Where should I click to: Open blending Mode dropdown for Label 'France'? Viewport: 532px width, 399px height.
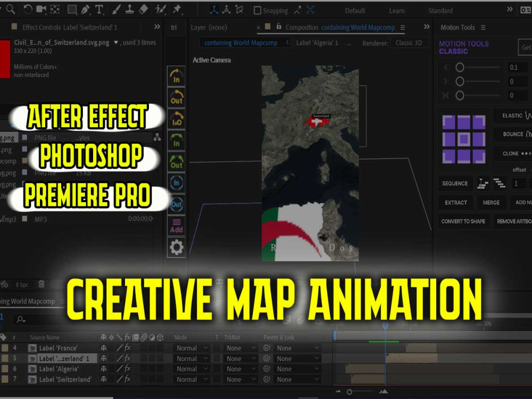tap(192, 348)
